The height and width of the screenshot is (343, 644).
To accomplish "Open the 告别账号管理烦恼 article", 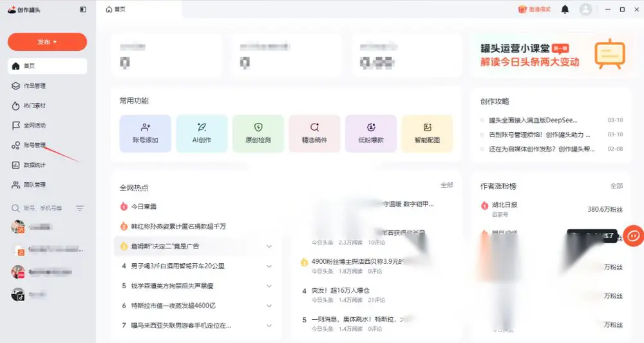I will [540, 134].
